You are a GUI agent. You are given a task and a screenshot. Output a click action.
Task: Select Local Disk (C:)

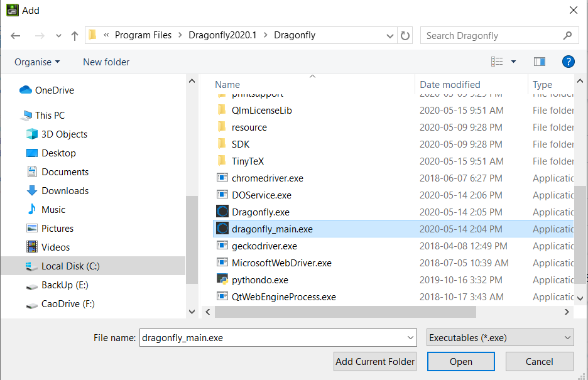[93, 266]
